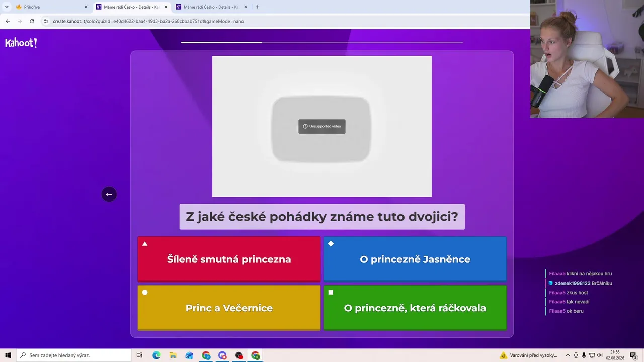Open the OBS recording taskbar icon

pos(239,355)
